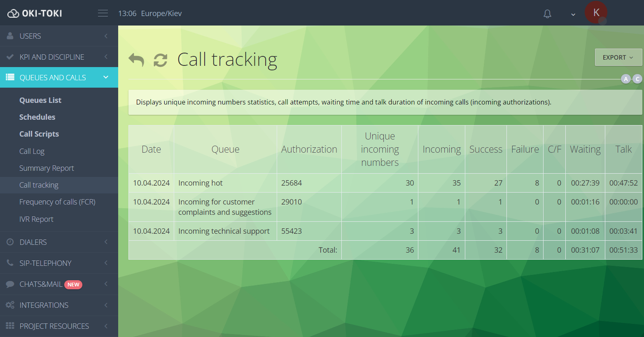Open the Export dropdown
The height and width of the screenshot is (337, 644).
point(618,57)
